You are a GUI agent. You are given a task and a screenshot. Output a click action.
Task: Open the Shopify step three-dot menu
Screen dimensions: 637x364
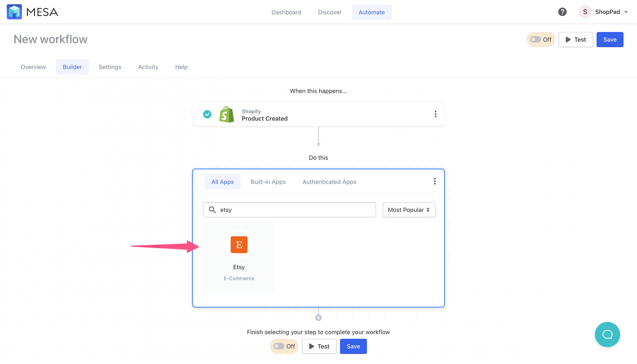point(435,114)
